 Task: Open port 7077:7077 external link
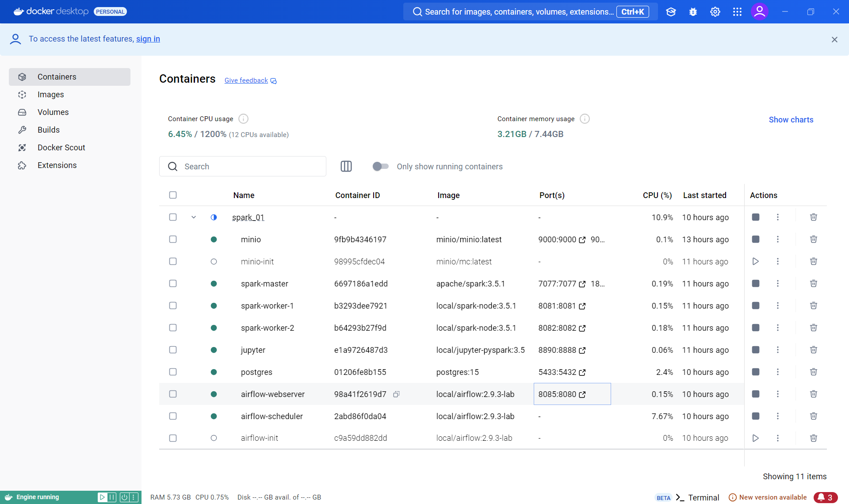click(582, 284)
